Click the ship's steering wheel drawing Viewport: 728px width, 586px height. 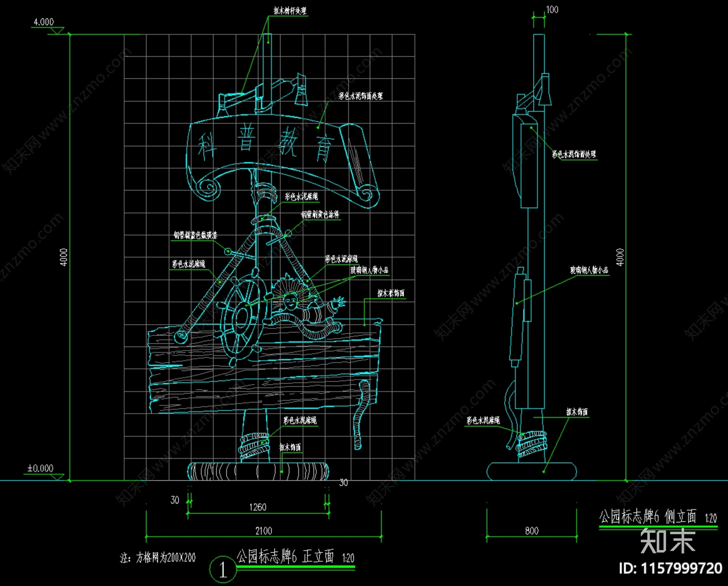(242, 318)
